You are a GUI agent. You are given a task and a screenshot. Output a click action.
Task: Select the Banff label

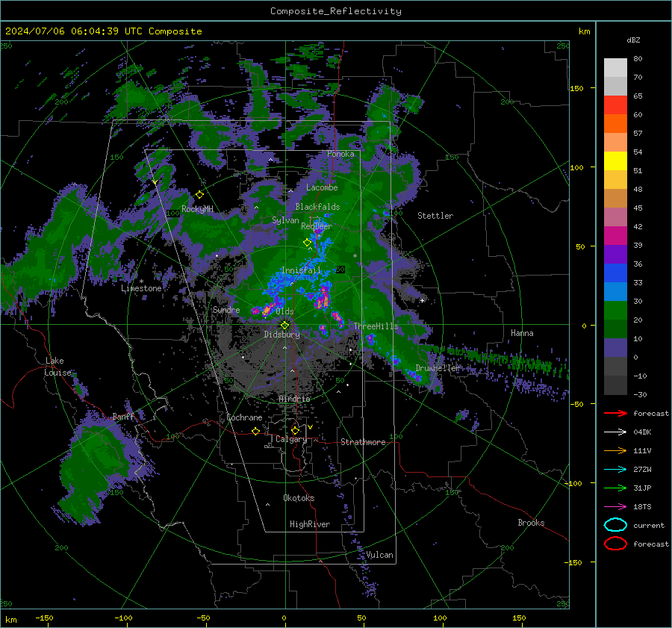(124, 417)
